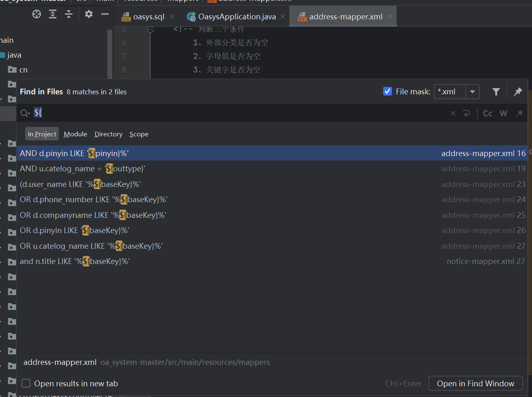The image size is (532, 397).
Task: Click the address-mapper.xml preview file path
Action: [x=185, y=362]
